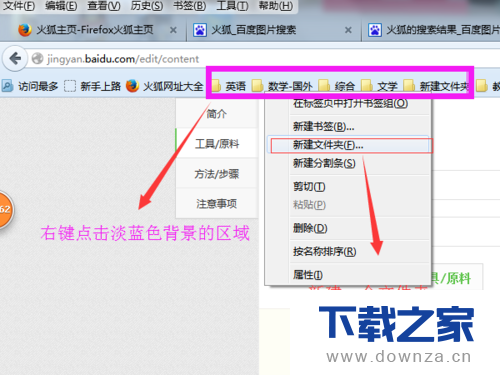Jump to 方法/步骤 section
This screenshot has width=500, height=375.
[217, 174]
